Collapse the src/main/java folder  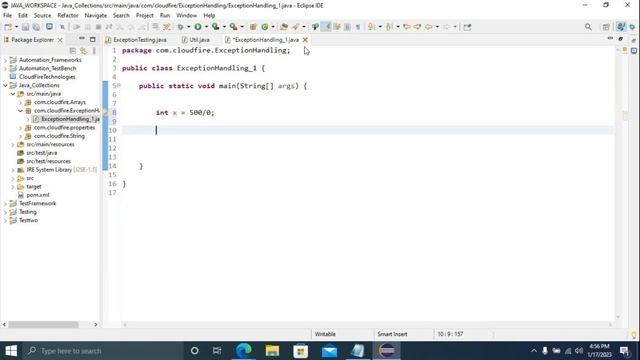(x=13, y=94)
